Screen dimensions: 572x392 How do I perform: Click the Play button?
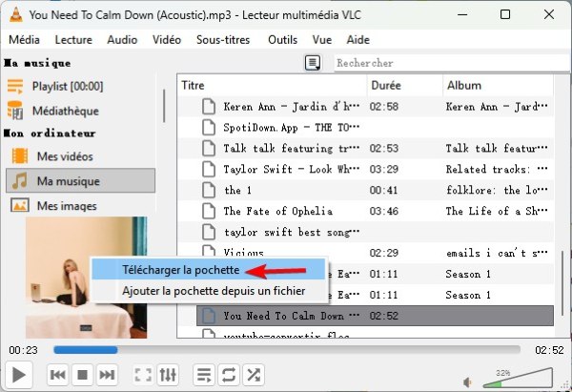pyautogui.click(x=19, y=375)
